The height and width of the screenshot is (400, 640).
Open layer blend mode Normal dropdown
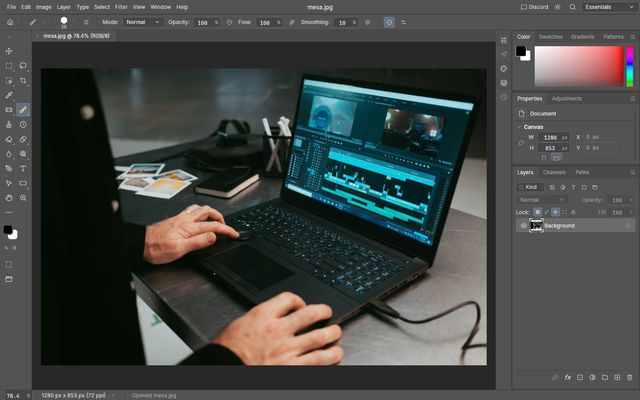coord(541,200)
